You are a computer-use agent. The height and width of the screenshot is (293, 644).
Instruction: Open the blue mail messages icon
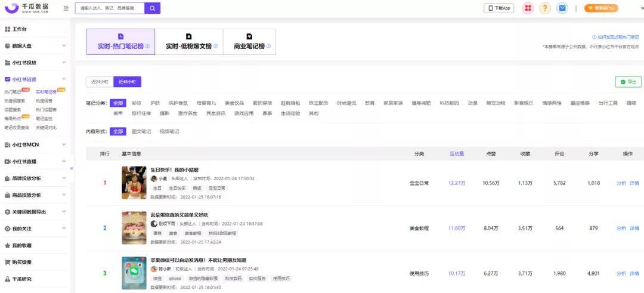pyautogui.click(x=562, y=8)
